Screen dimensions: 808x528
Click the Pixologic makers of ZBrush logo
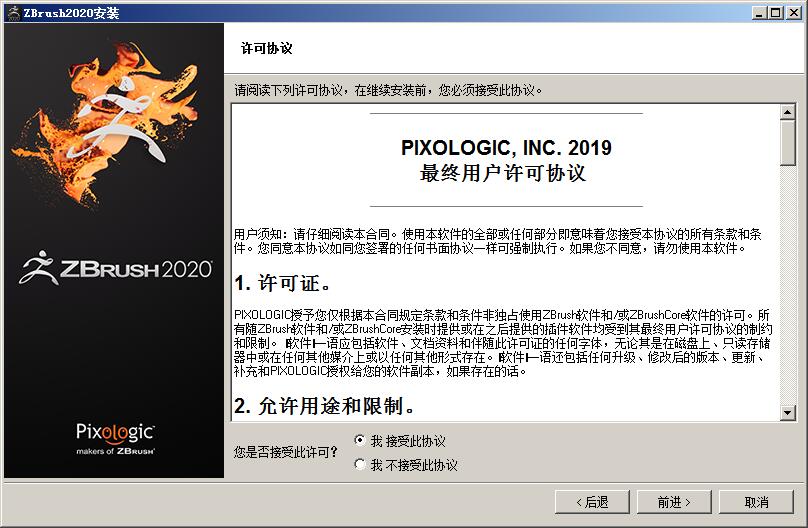[x=115, y=439]
